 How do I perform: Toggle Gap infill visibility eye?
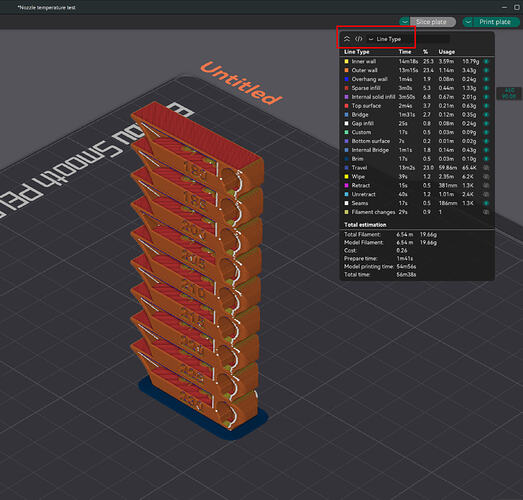[x=486, y=123]
